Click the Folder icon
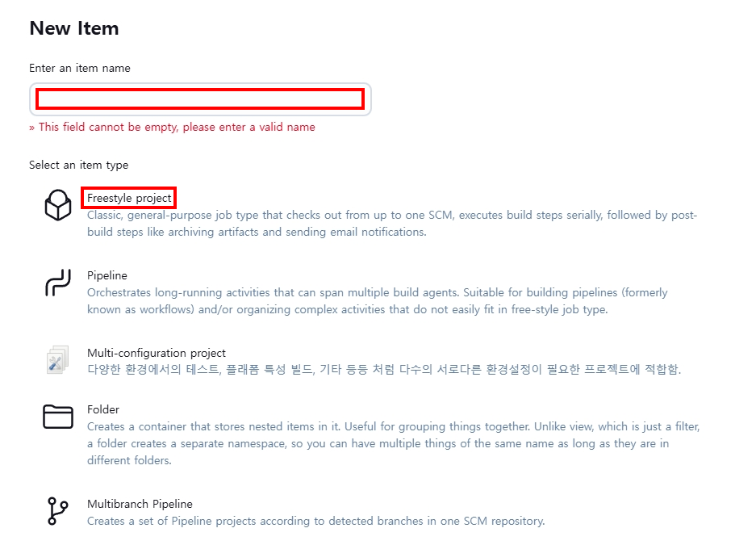Viewport: 756px width, 545px height. pos(58,417)
